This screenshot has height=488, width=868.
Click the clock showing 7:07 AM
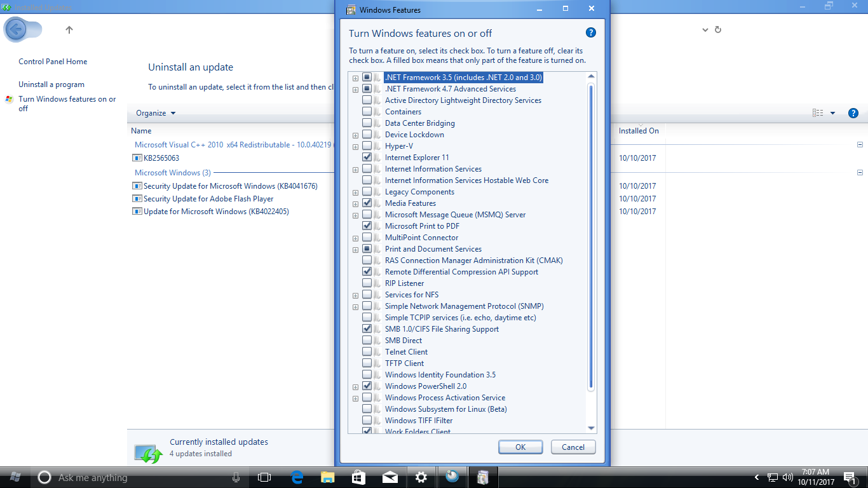pos(815,477)
